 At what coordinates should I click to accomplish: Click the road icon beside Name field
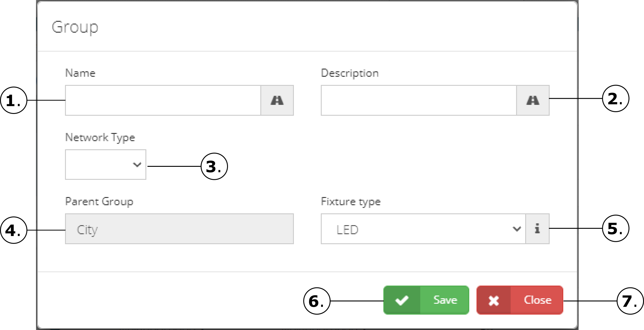(x=277, y=100)
